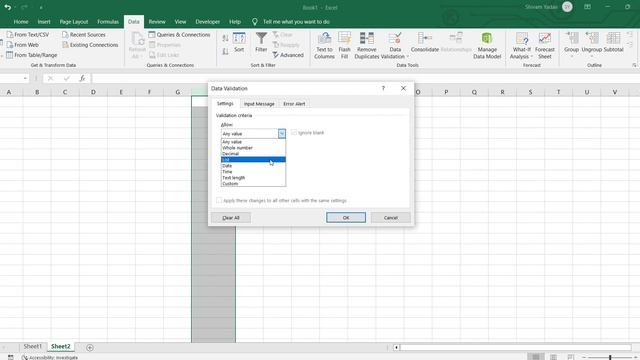640x360 pixels.
Task: Click the Ungroup outline icon
Action: [591, 42]
